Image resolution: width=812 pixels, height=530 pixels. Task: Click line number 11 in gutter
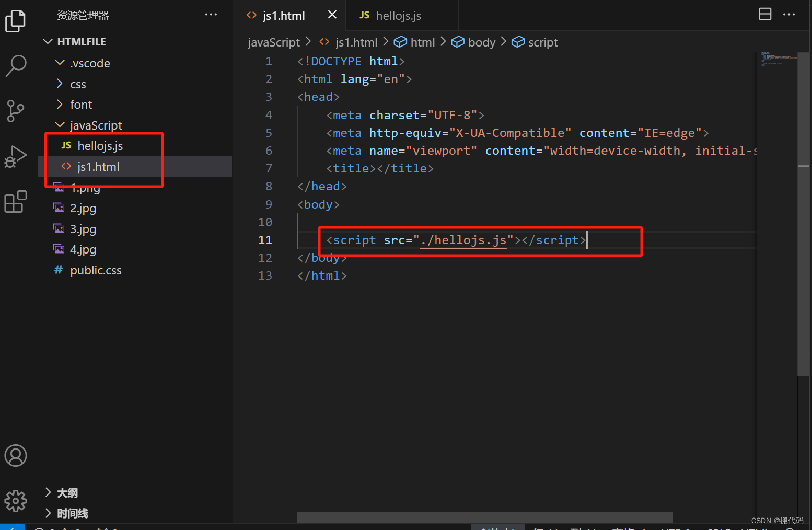265,240
